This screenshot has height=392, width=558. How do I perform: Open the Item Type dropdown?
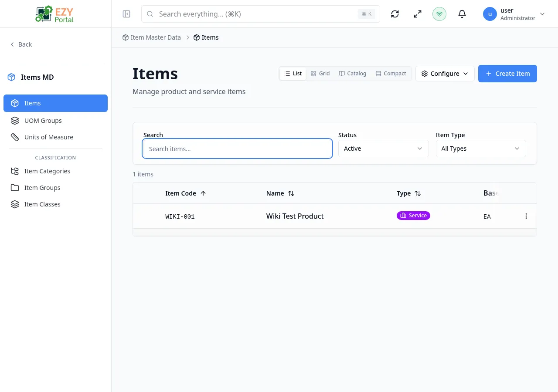point(481,149)
